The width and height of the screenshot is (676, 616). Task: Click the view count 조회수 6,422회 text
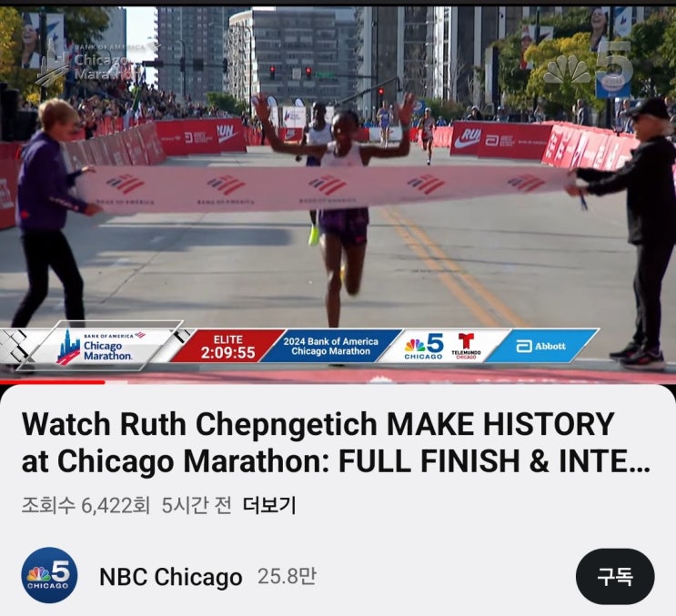pos(86,505)
